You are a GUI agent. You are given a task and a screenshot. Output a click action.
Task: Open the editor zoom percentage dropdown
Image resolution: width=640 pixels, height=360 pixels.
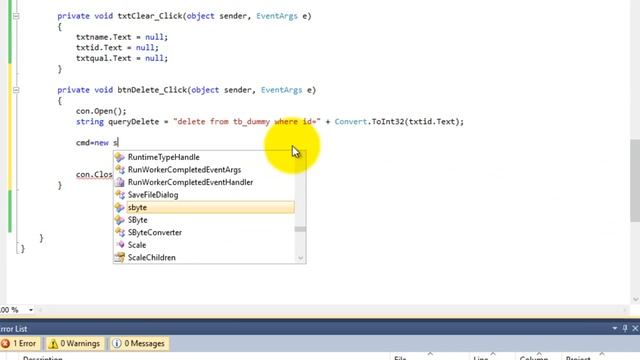point(31,310)
